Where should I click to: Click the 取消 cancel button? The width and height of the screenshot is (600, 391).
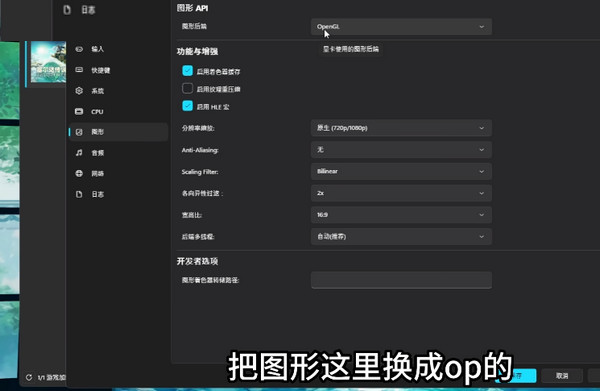(562, 376)
